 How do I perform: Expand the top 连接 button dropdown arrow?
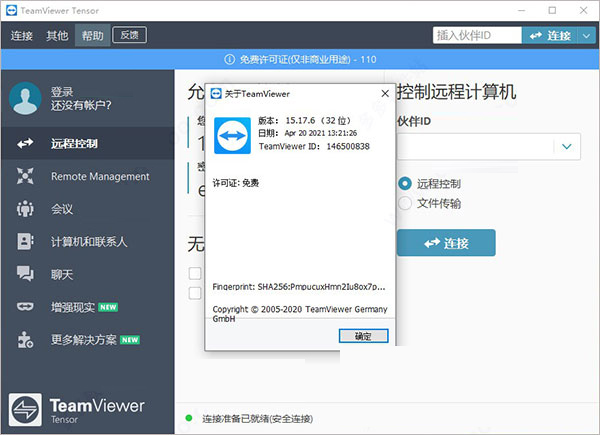coord(587,36)
